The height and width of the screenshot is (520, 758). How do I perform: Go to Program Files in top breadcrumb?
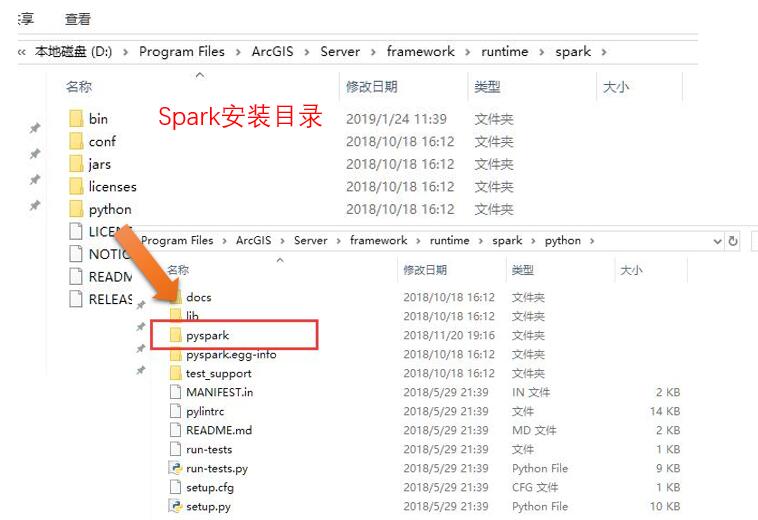click(x=182, y=51)
